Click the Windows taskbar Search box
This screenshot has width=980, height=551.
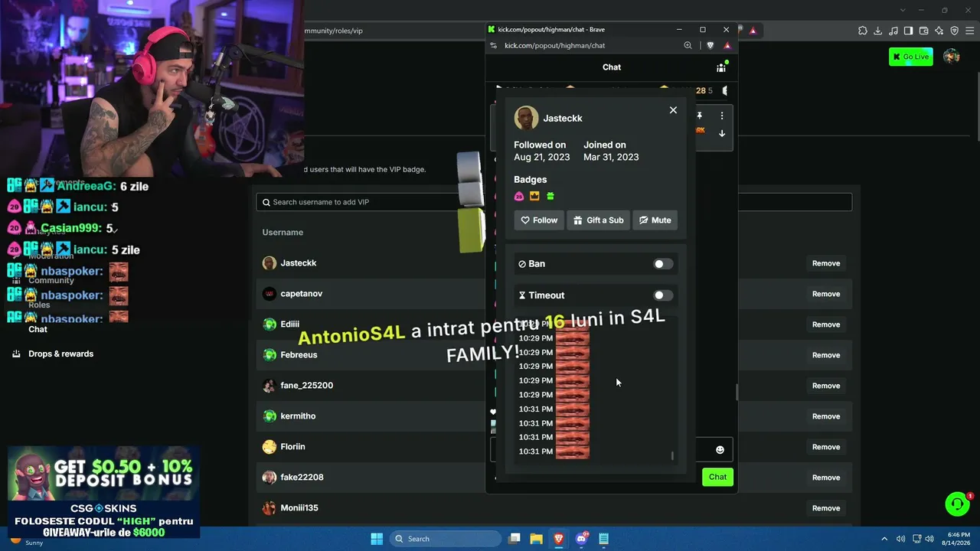click(x=446, y=539)
